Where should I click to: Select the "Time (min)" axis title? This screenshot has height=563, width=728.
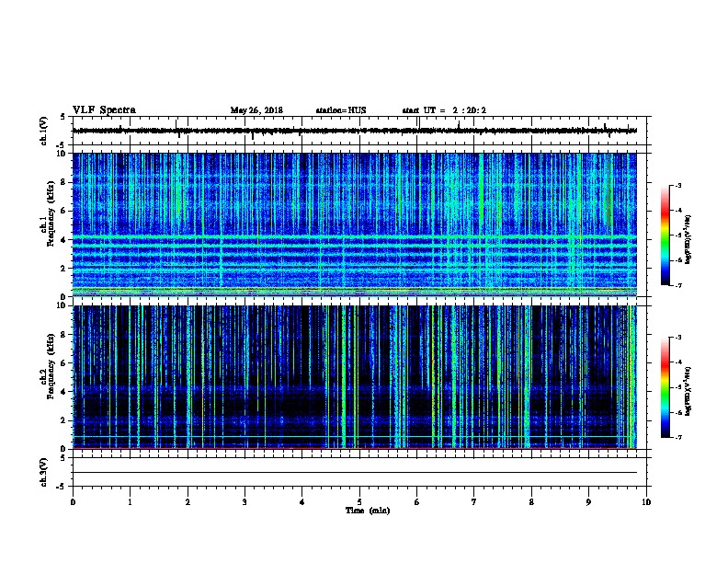[368, 511]
